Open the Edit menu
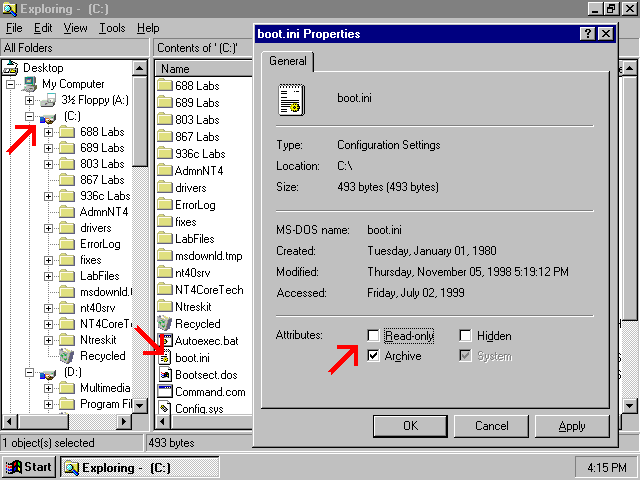 point(43,28)
